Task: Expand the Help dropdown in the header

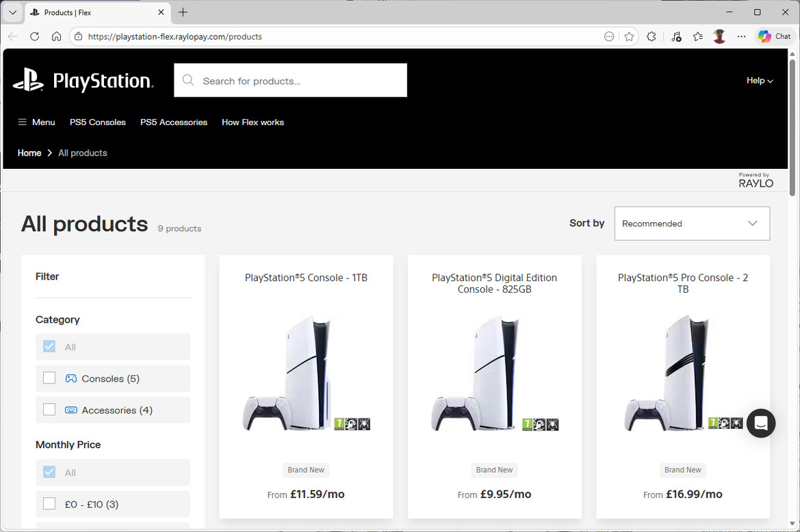Action: point(759,81)
